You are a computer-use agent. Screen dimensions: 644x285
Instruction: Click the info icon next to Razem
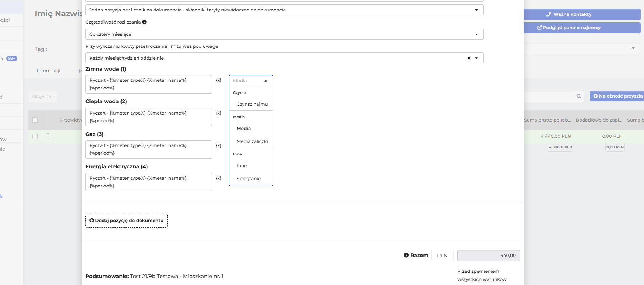(406, 255)
